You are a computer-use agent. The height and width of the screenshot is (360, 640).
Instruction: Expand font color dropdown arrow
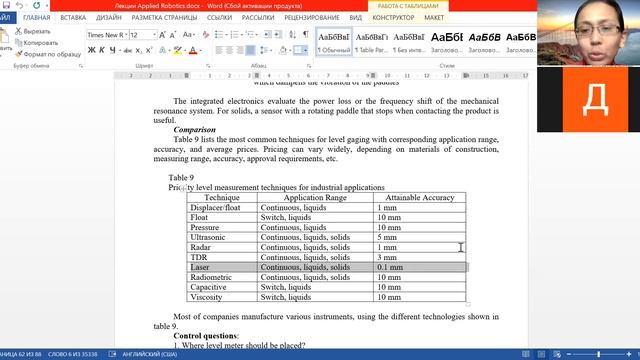(x=200, y=51)
